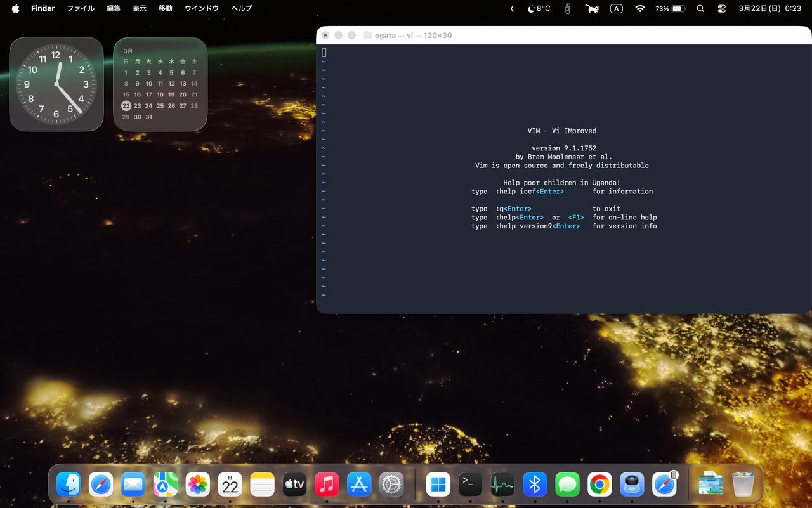Select day 27 in the calendar widget

[183, 106]
